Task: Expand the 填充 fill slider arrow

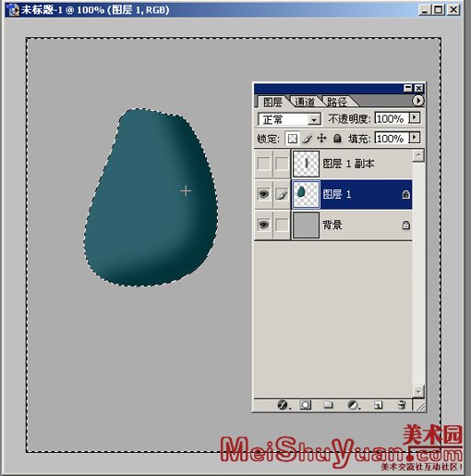Action: point(415,138)
